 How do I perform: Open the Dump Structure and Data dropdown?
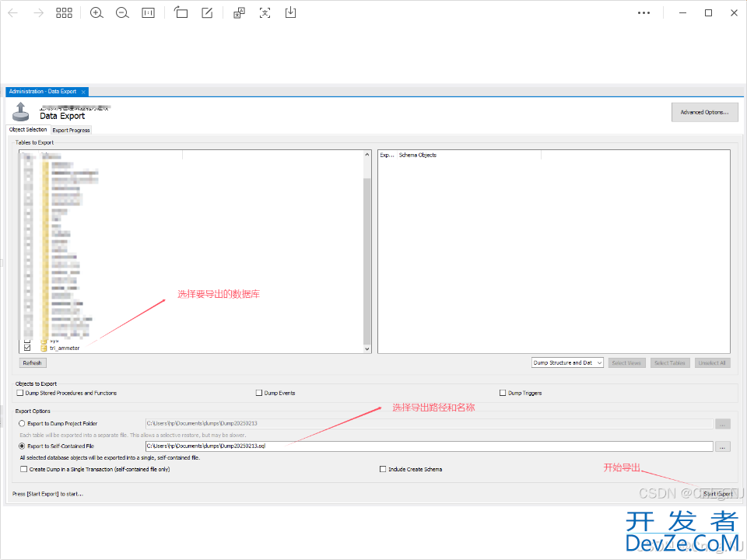coord(567,363)
